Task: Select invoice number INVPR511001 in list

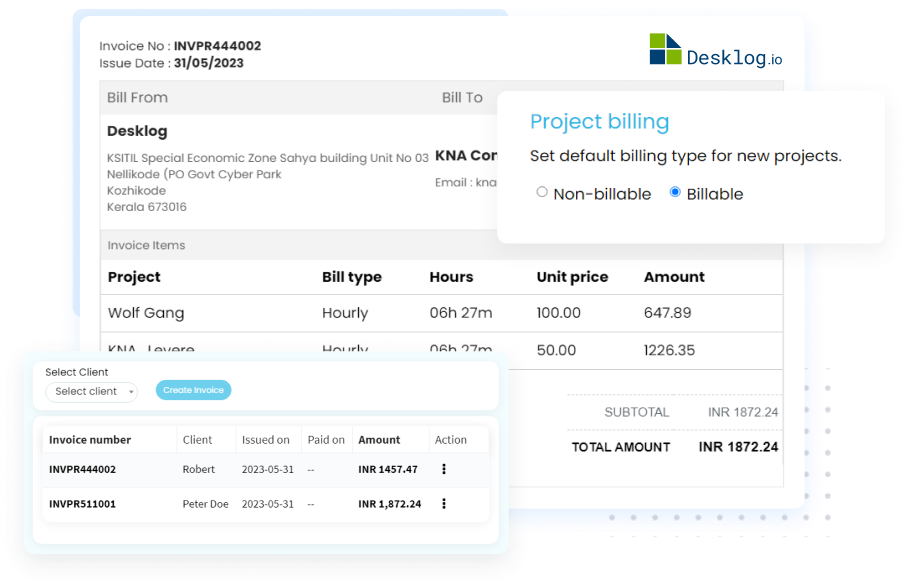Action: coord(82,504)
